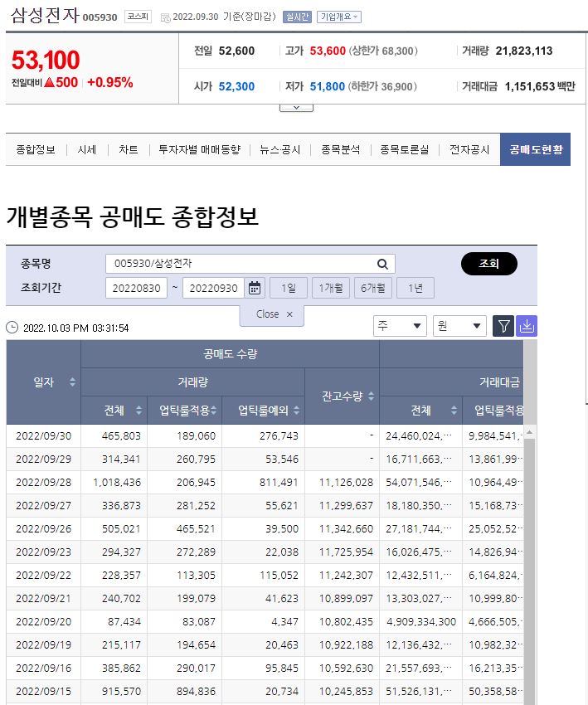Image resolution: width=588 pixels, height=705 pixels.
Task: Click the search magnifier icon in stock name field
Action: point(382,264)
